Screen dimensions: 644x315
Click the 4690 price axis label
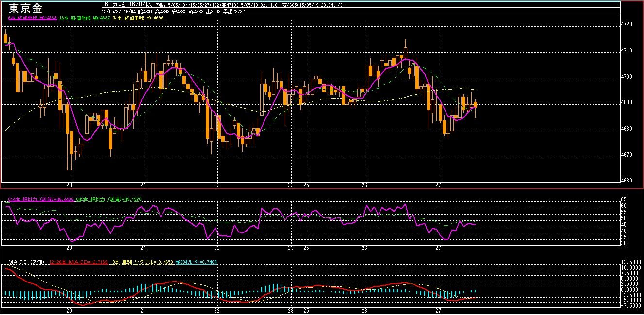[627, 103]
